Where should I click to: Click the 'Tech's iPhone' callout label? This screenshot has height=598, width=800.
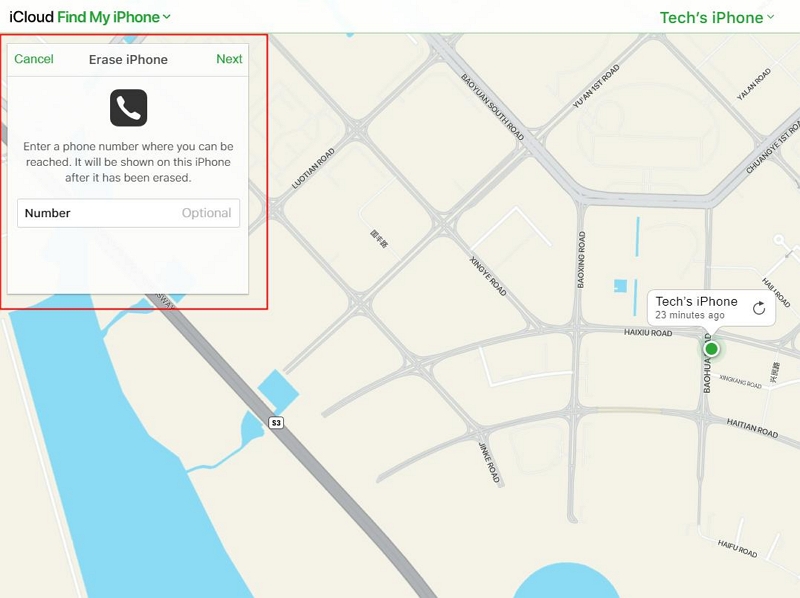[x=696, y=302]
